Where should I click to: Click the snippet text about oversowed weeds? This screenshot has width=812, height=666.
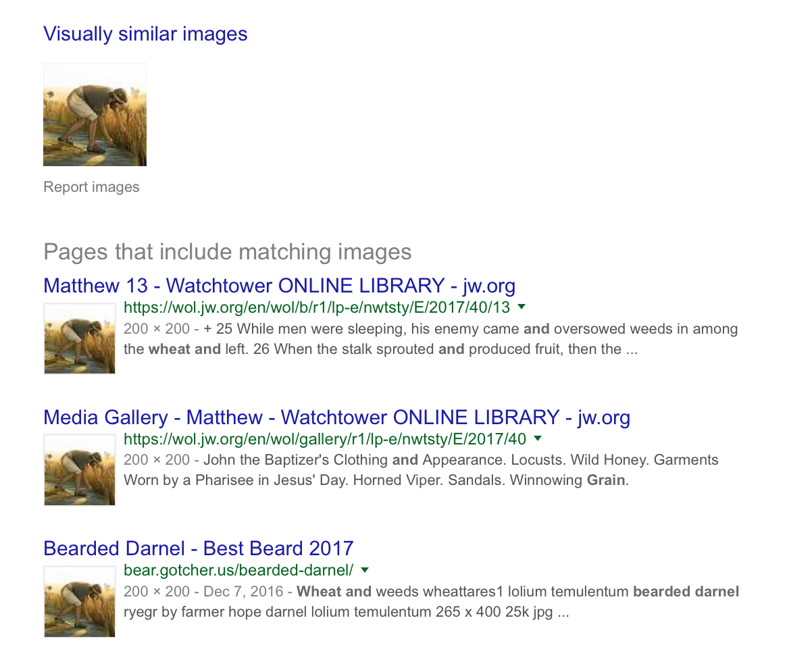pos(431,339)
